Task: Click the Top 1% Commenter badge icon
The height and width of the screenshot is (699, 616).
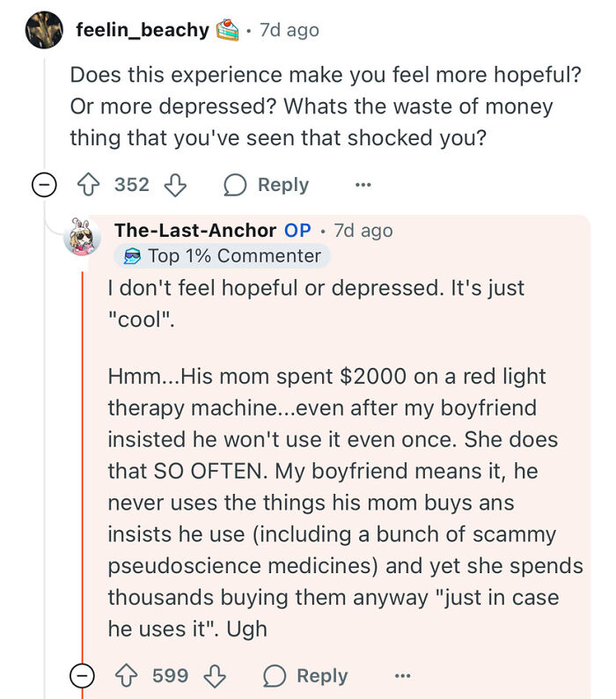Action: click(x=132, y=256)
